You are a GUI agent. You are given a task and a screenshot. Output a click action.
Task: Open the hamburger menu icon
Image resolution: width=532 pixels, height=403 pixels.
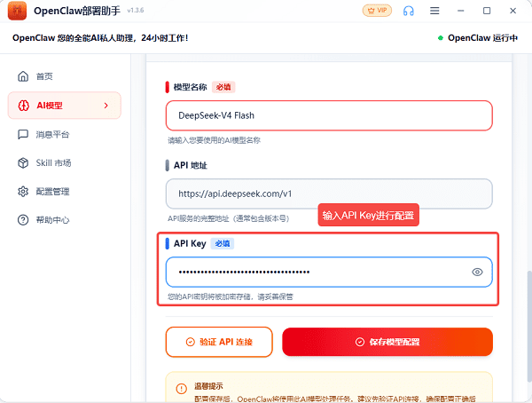[x=434, y=11]
